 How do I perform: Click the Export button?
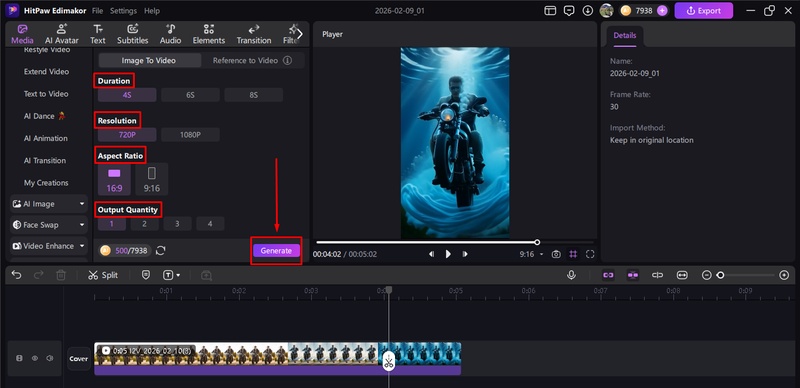(704, 10)
